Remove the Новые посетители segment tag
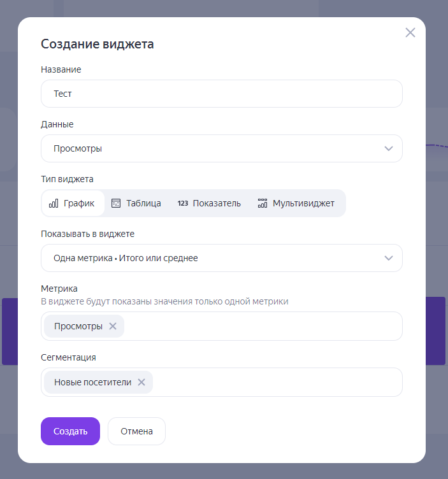 click(x=141, y=382)
